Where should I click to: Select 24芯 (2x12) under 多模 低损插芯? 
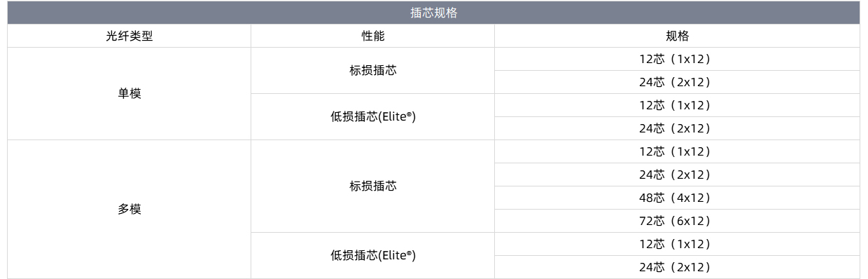pos(677,267)
